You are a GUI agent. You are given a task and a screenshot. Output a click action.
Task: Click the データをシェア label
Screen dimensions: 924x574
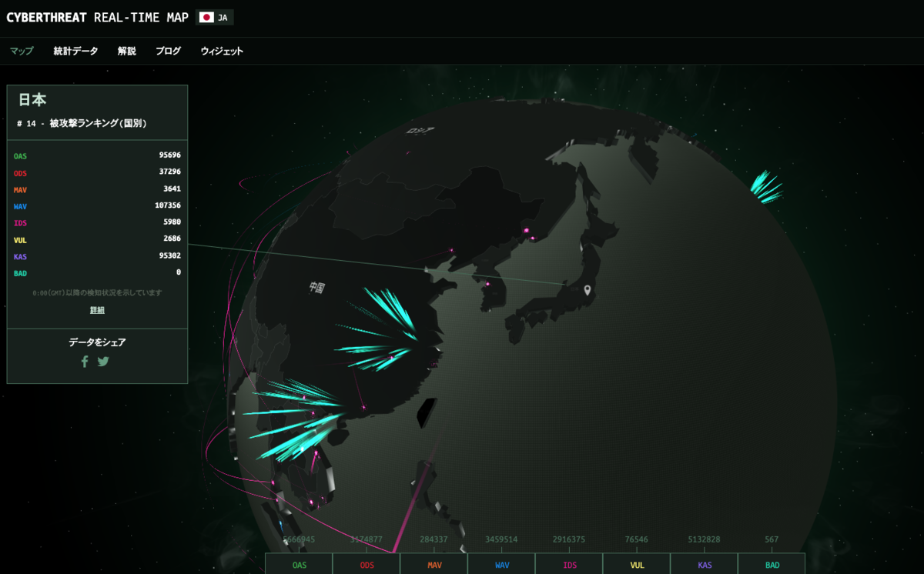tap(97, 342)
